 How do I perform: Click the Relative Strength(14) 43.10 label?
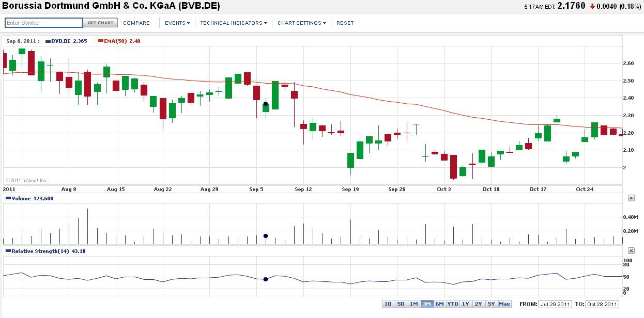(45, 251)
